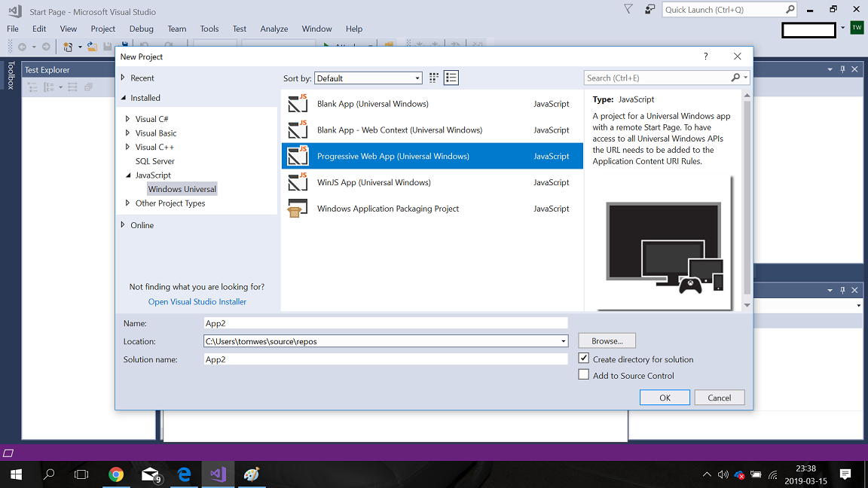The height and width of the screenshot is (488, 868).
Task: Expand the Online node
Action: 123,224
